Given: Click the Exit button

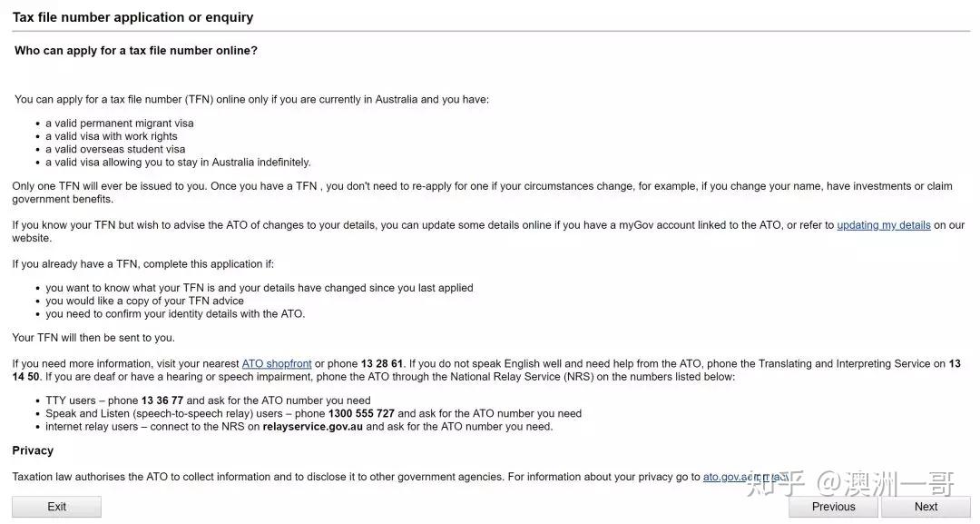Looking at the screenshot, I should pyautogui.click(x=56, y=507).
